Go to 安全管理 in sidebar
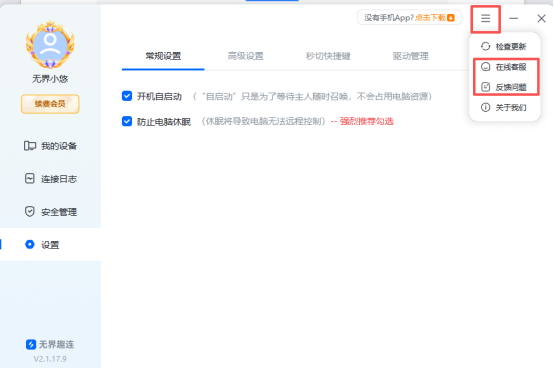Image resolution: width=554 pixels, height=369 pixels. (x=50, y=211)
